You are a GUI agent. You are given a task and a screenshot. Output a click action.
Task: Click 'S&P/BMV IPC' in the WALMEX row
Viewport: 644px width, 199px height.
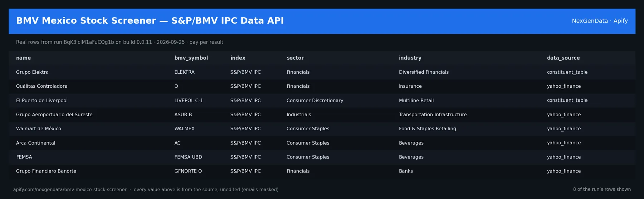245,128
